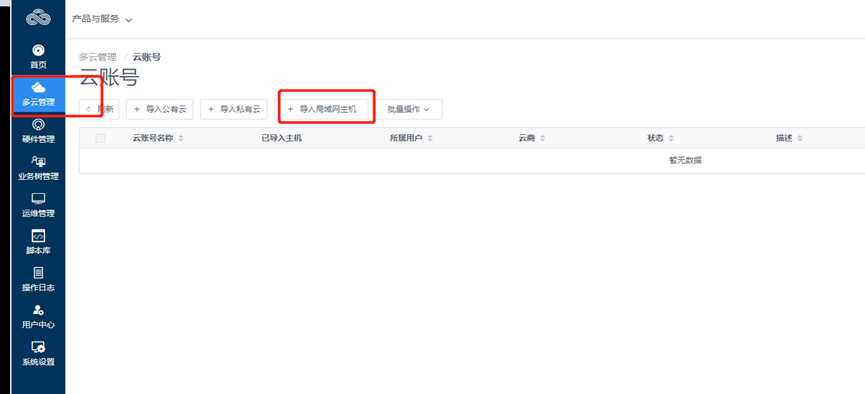Image resolution: width=865 pixels, height=394 pixels.
Task: Open 多云管理 in the sidebar
Action: [38, 94]
